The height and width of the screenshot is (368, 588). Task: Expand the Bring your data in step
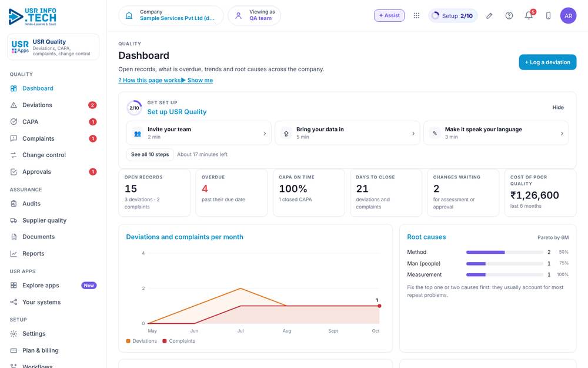click(348, 133)
